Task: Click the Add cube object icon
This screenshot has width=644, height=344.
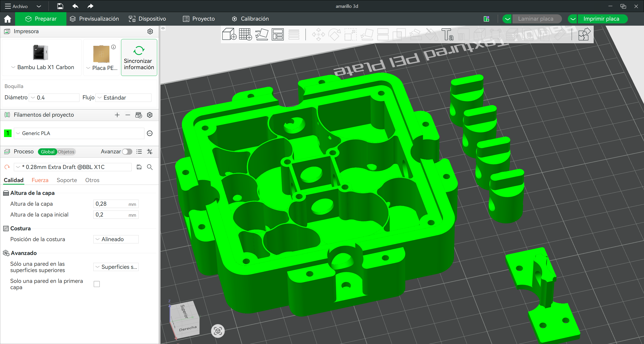Action: point(229,34)
